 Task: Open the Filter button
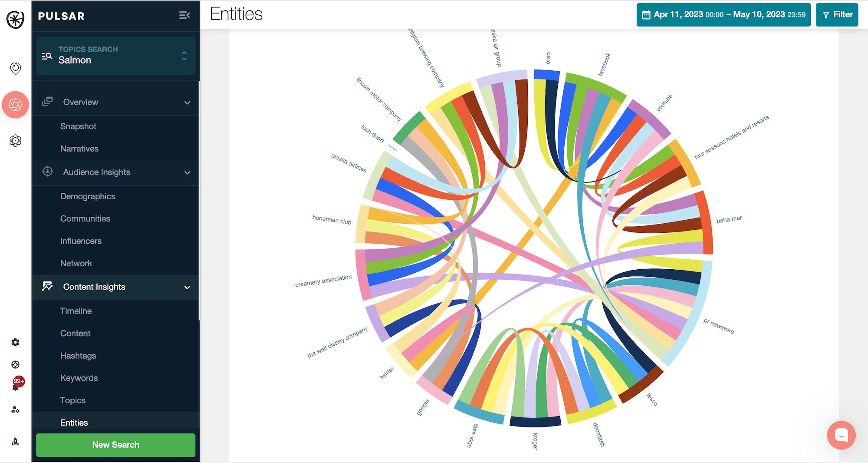[837, 15]
